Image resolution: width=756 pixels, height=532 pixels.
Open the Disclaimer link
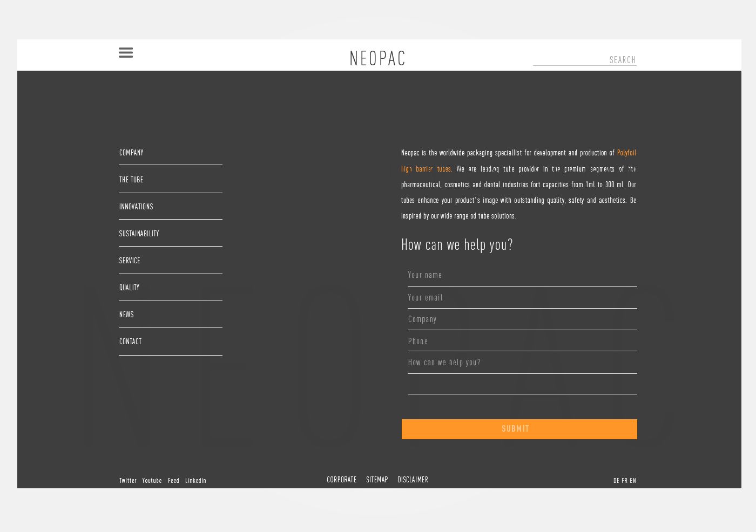(x=413, y=480)
